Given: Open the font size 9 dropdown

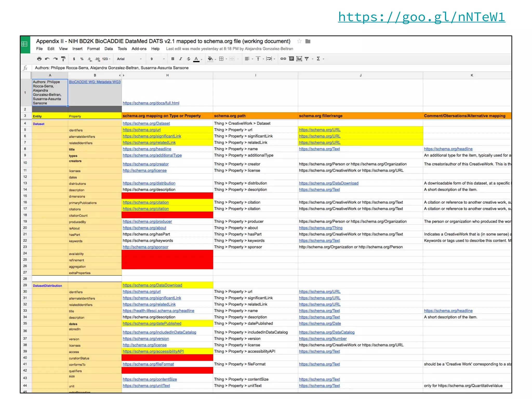Looking at the screenshot, I should pos(157,59).
